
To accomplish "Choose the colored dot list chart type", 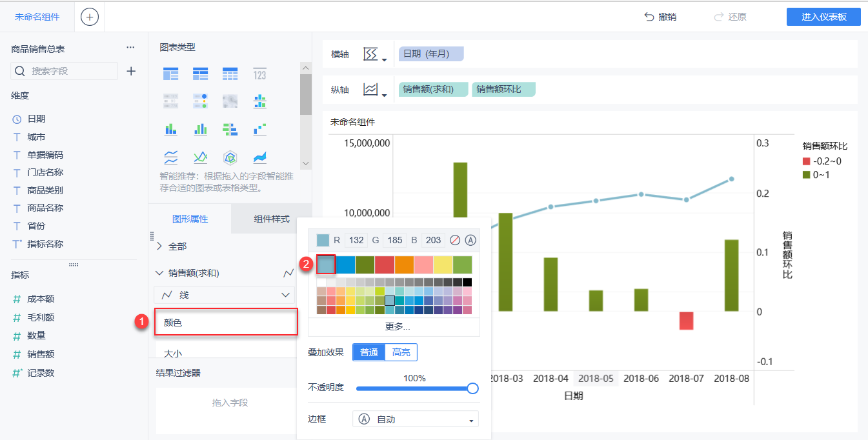I will (x=200, y=101).
